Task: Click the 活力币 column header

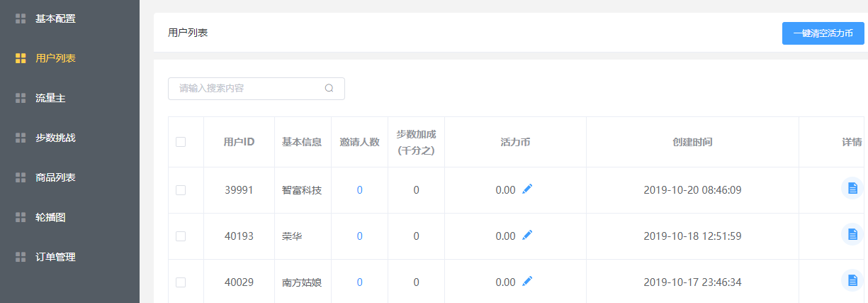Action: click(515, 142)
